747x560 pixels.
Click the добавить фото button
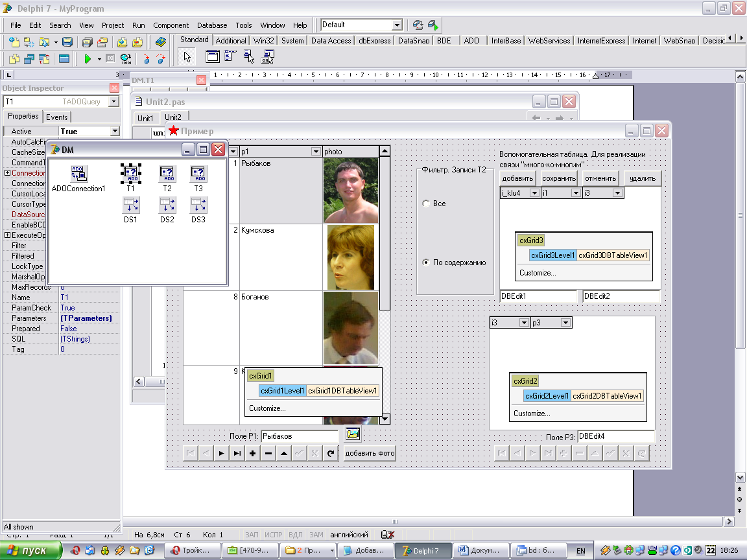(370, 453)
